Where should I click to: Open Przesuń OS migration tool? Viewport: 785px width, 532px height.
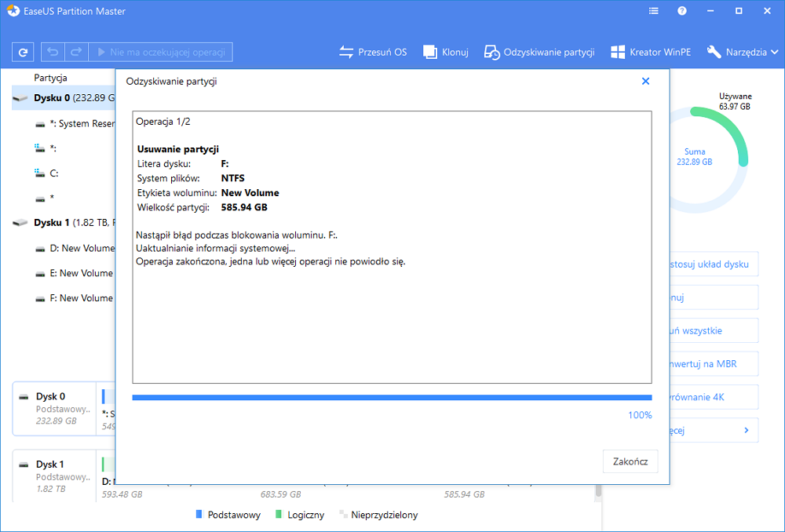click(372, 52)
